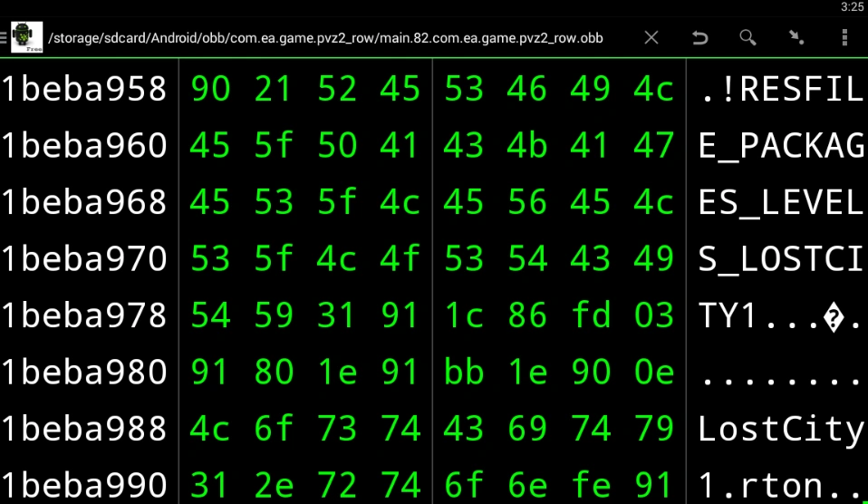Viewport: 868px width, 504px height.
Task: Tap the jump-to-address arrow icon
Action: [796, 37]
